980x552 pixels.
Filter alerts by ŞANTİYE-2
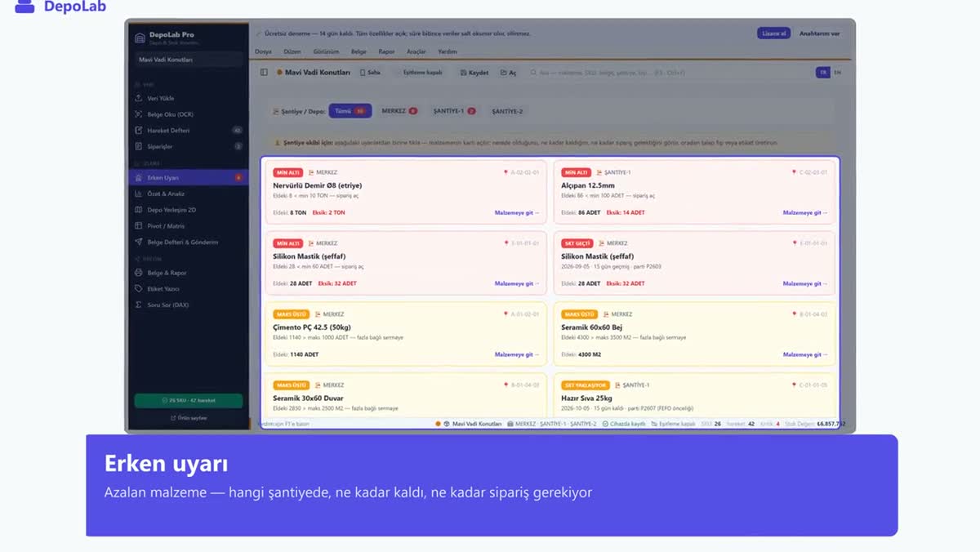coord(507,111)
